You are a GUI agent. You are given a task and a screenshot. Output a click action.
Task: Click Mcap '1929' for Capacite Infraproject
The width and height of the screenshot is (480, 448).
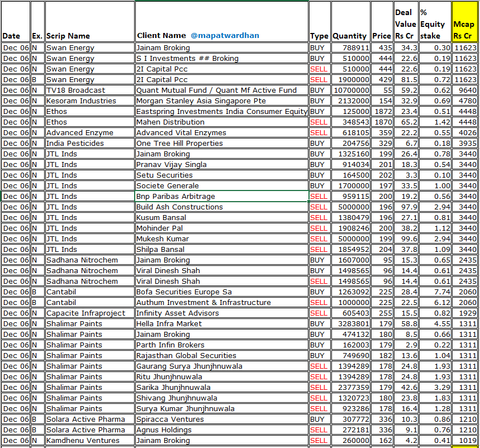[465, 313]
